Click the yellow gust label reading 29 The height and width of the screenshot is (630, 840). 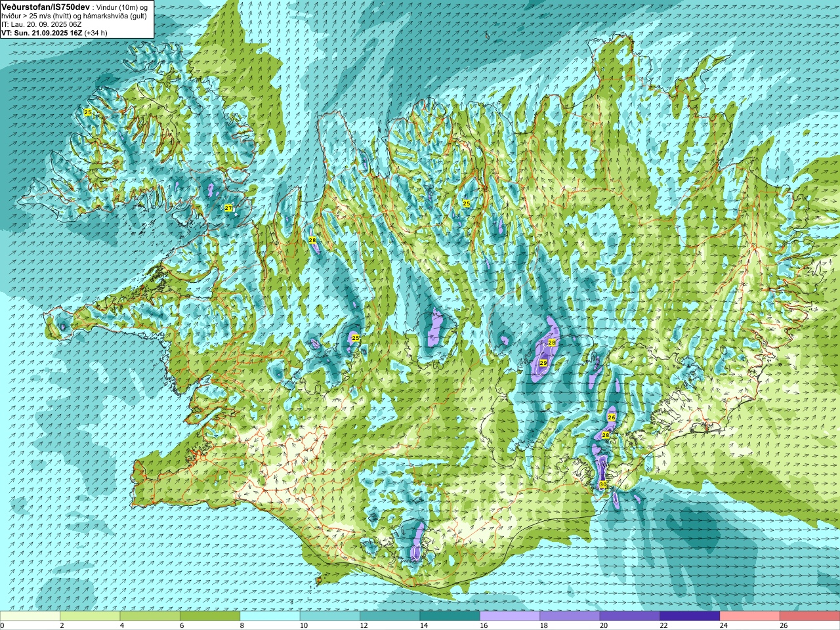pyautogui.click(x=543, y=362)
